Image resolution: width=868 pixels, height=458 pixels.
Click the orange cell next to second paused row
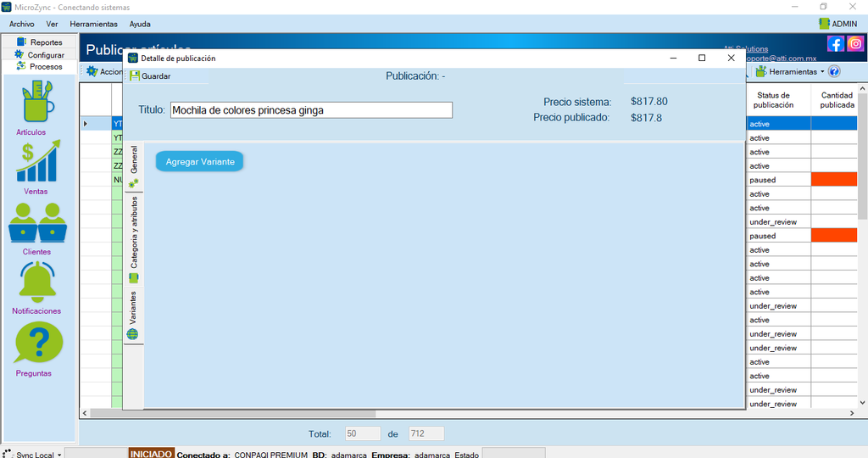pyautogui.click(x=834, y=235)
